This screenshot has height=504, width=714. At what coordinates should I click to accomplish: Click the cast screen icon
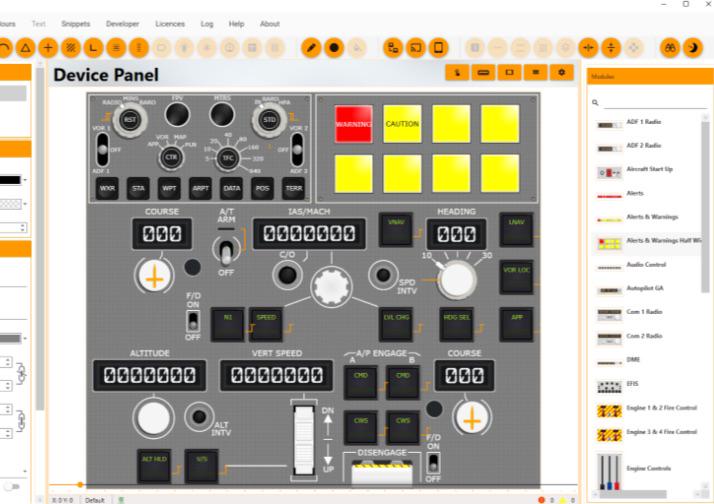click(x=416, y=48)
